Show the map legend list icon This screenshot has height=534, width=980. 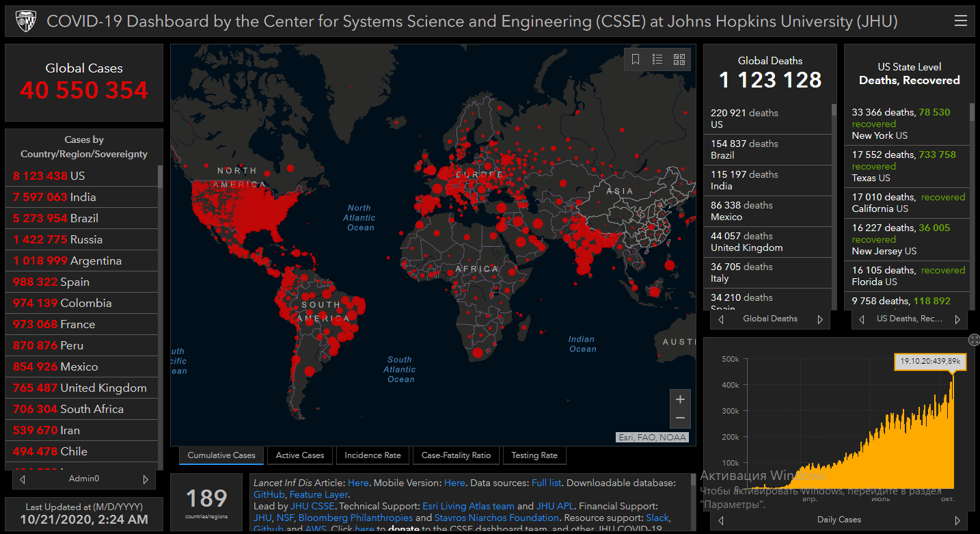click(657, 59)
